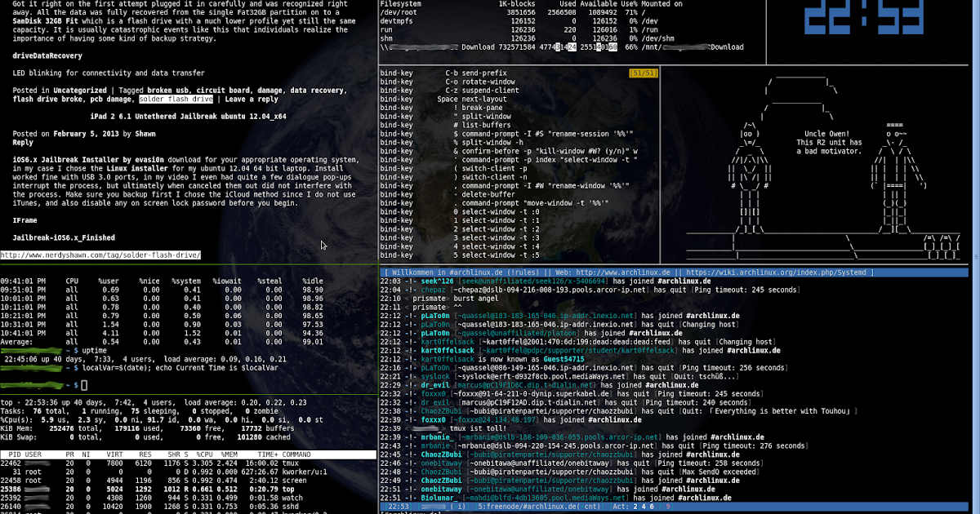This screenshot has width=980, height=514.
Task: Click the Reply link under the post date
Action: tap(23, 142)
